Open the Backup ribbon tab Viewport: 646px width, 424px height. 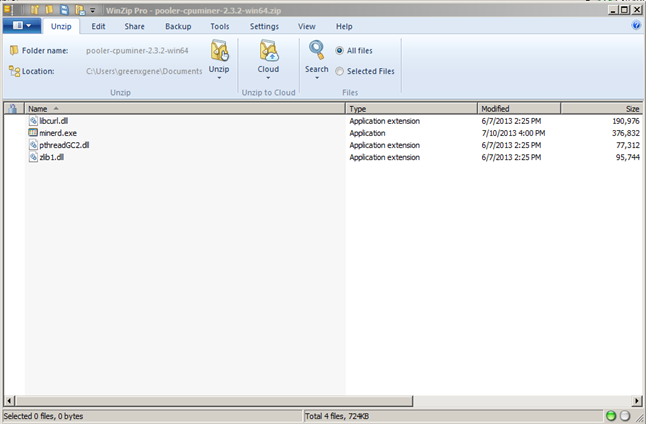coord(178,26)
